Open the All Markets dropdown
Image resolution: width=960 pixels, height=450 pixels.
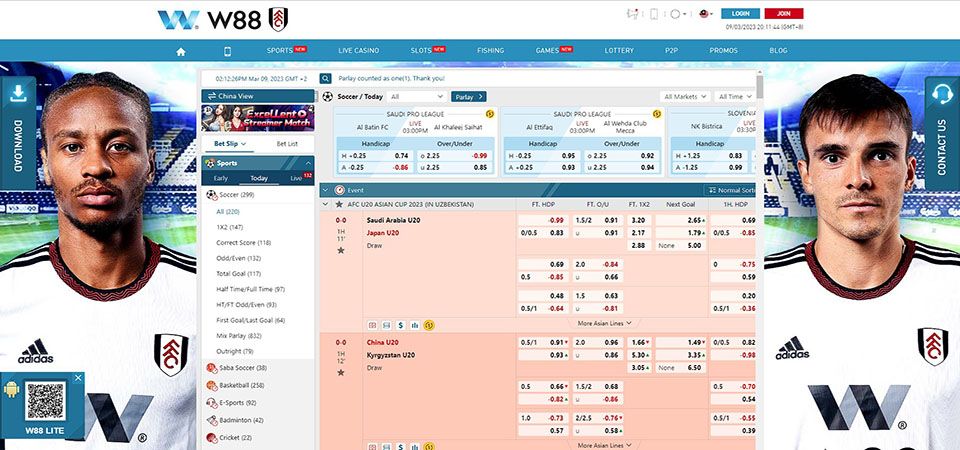(685, 97)
